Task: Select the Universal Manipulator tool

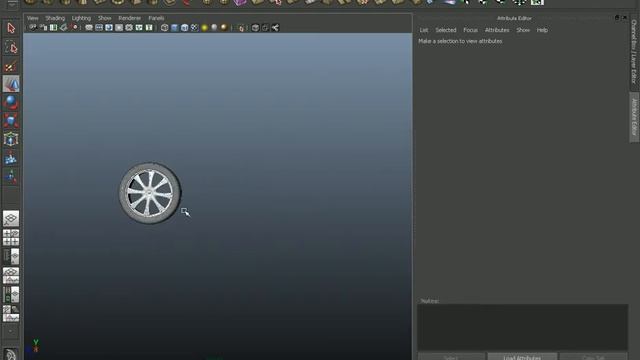Action: [x=11, y=139]
